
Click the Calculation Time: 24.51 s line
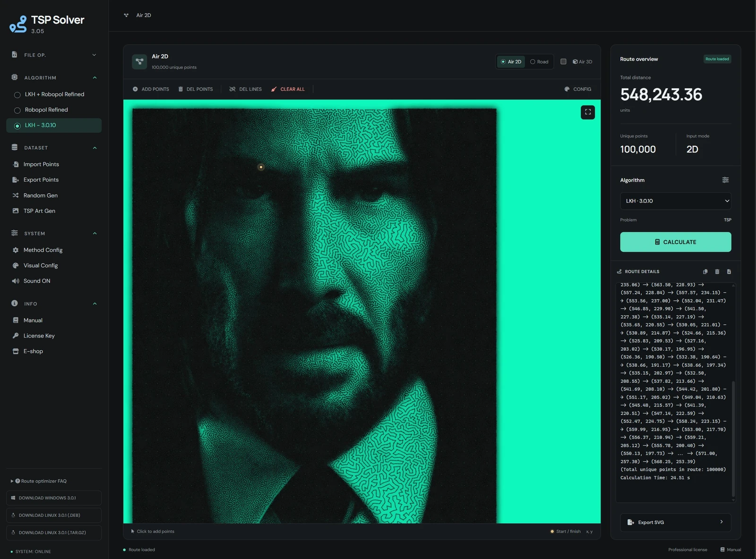pos(655,478)
